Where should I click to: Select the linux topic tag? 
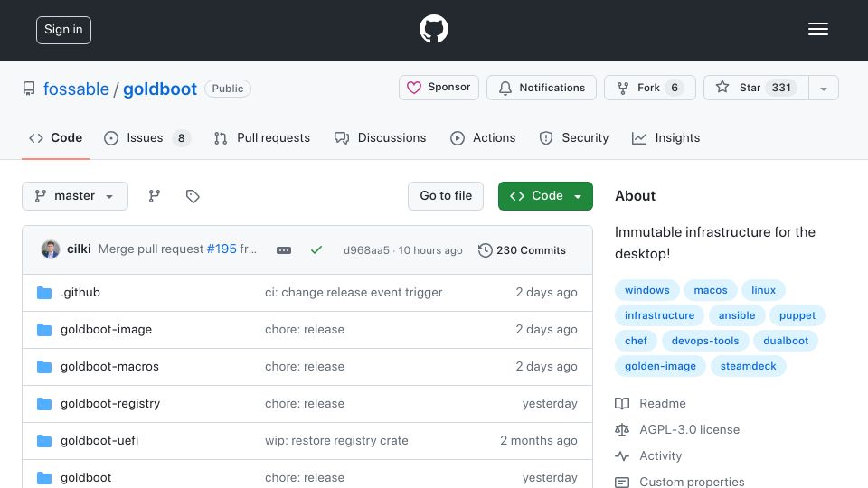(x=763, y=290)
